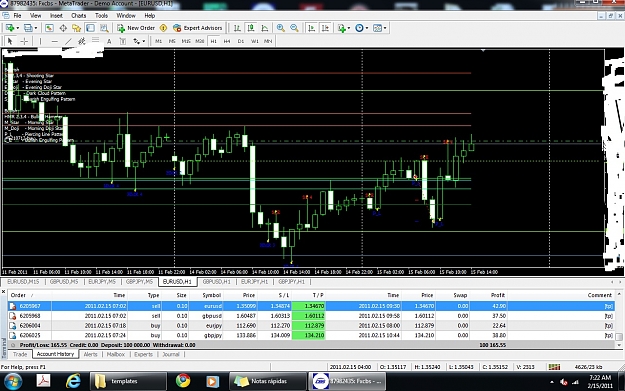Zoom out on the chart
This screenshot has width=625, height=391.
coord(294,28)
